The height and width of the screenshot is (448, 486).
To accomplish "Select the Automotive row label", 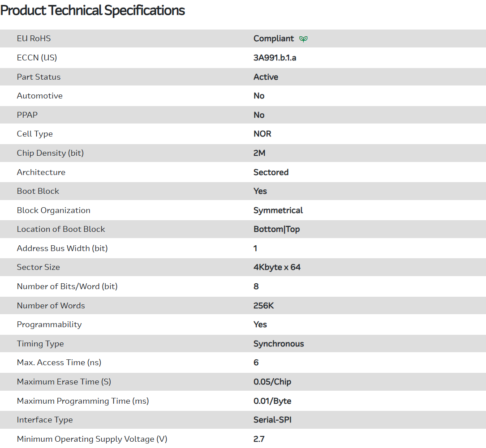I will [x=39, y=96].
